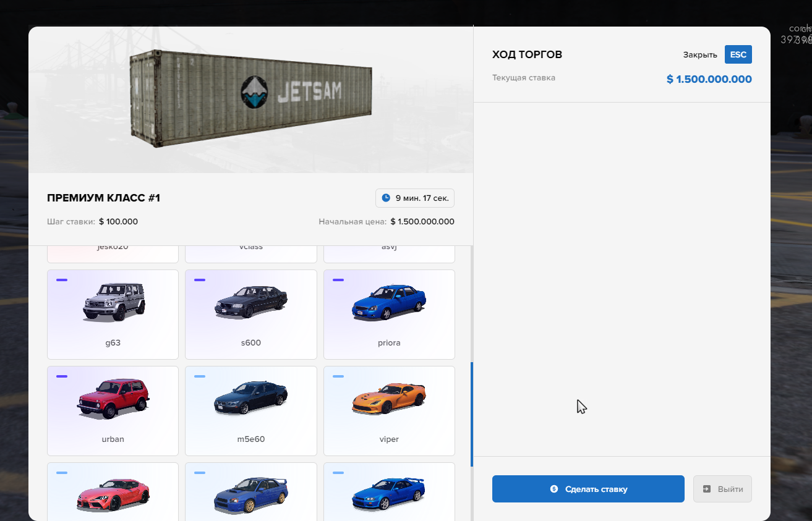Click the purple rarity marker on priora card
Image resolution: width=812 pixels, height=521 pixels.
point(338,280)
